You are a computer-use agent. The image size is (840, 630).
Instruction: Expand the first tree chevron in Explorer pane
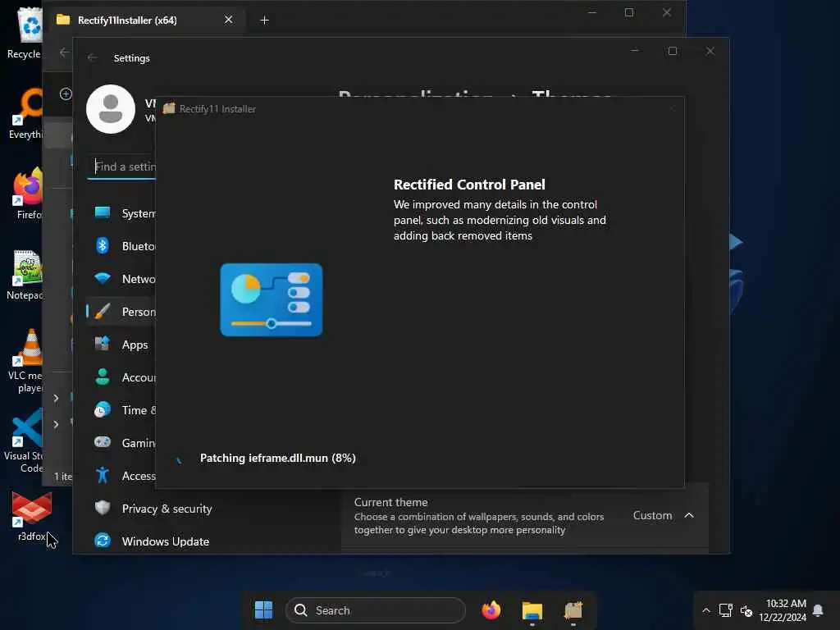click(56, 398)
